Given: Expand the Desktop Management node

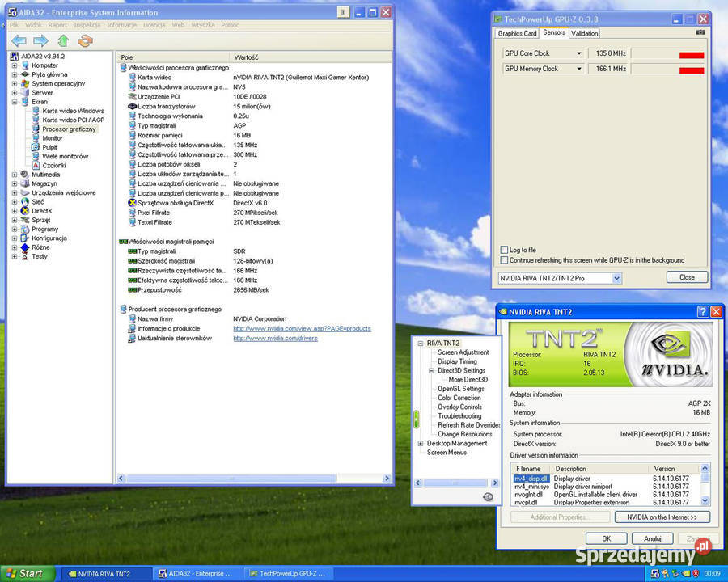Looking at the screenshot, I should pos(420,443).
